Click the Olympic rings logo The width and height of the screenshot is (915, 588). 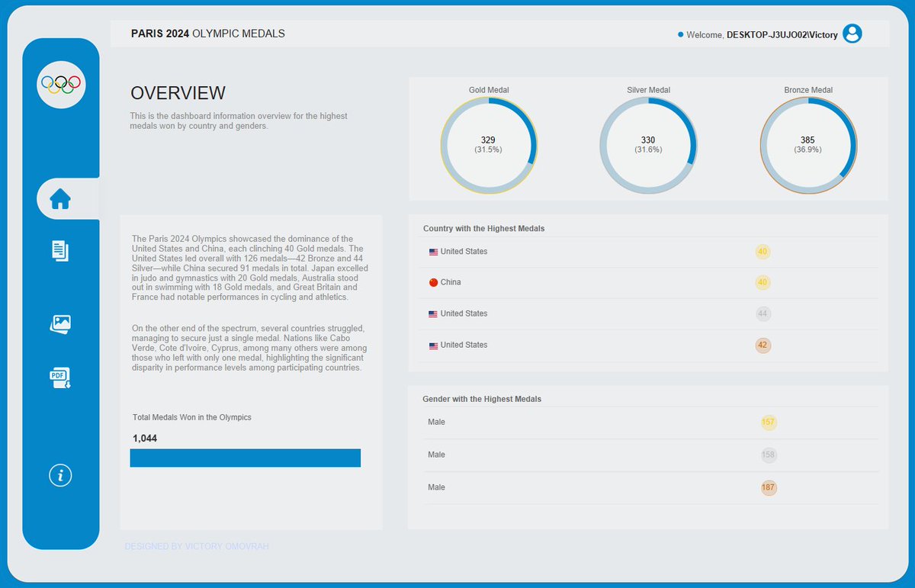pyautogui.click(x=61, y=84)
